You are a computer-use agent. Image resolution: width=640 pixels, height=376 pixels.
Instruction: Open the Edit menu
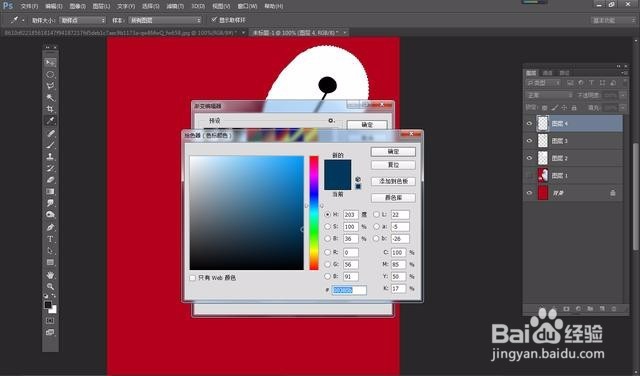click(53, 6)
